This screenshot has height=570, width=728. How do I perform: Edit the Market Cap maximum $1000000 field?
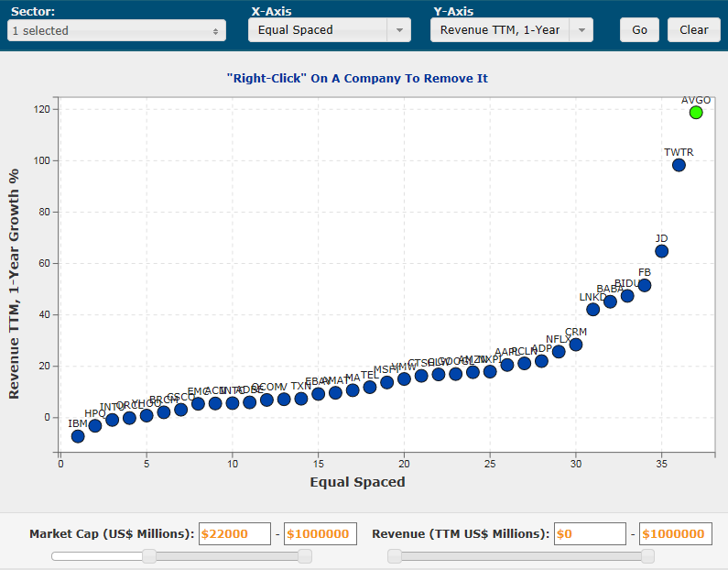click(321, 533)
